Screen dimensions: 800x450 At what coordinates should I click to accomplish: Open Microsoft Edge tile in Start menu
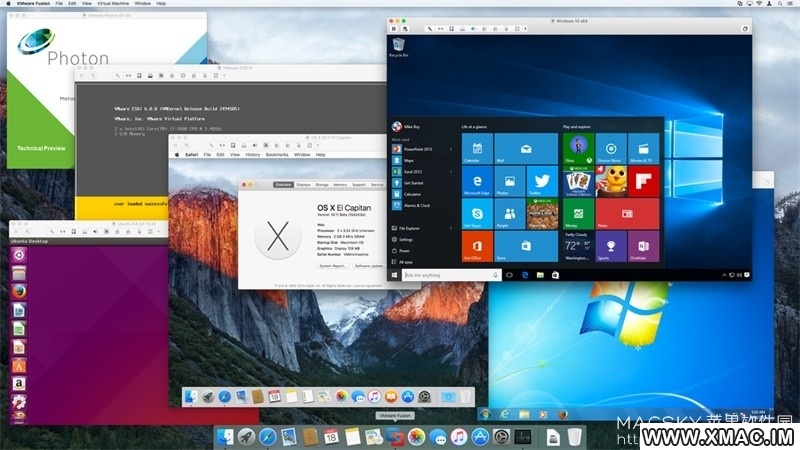pyautogui.click(x=477, y=181)
